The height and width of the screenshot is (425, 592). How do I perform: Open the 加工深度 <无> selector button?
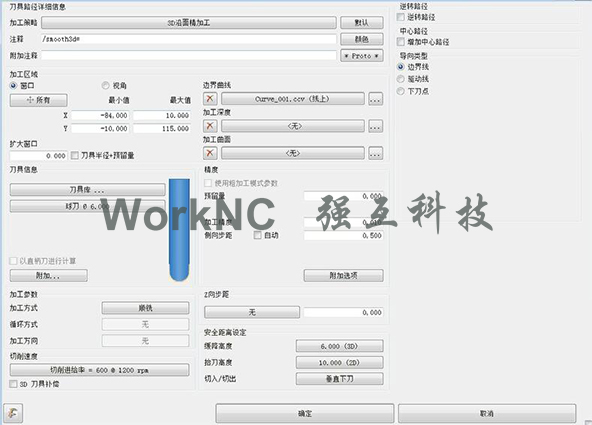coord(293,126)
